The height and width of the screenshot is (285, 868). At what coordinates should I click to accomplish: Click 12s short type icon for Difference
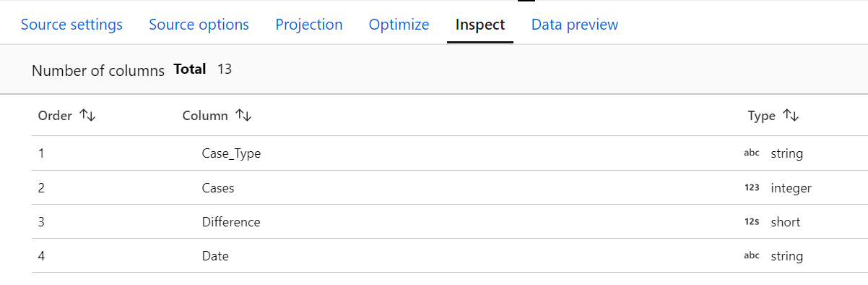(752, 222)
